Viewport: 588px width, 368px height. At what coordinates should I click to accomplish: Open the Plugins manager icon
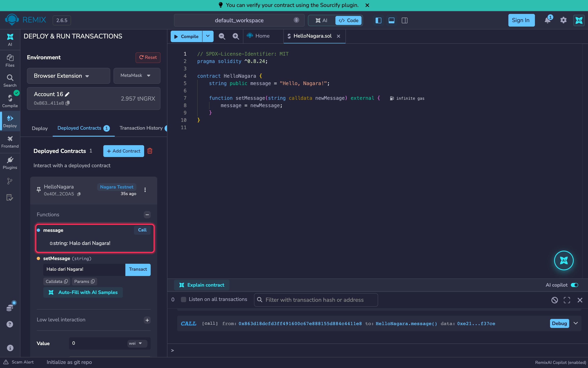pos(10,163)
